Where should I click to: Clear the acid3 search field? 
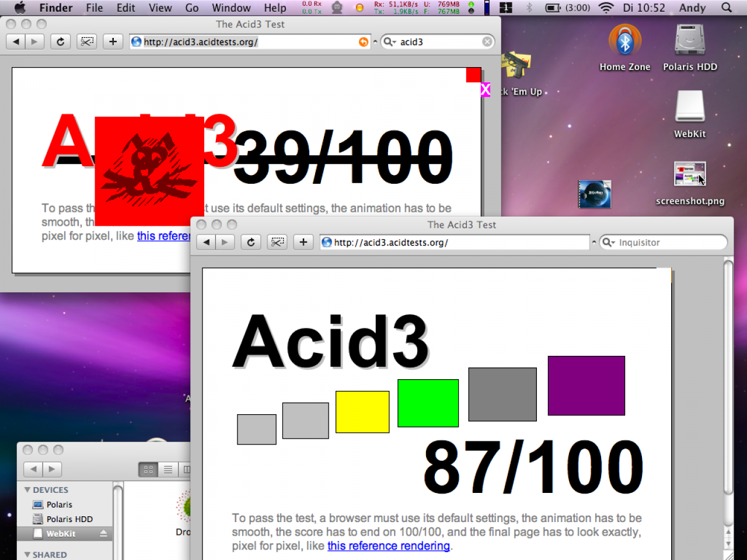pyautogui.click(x=487, y=41)
